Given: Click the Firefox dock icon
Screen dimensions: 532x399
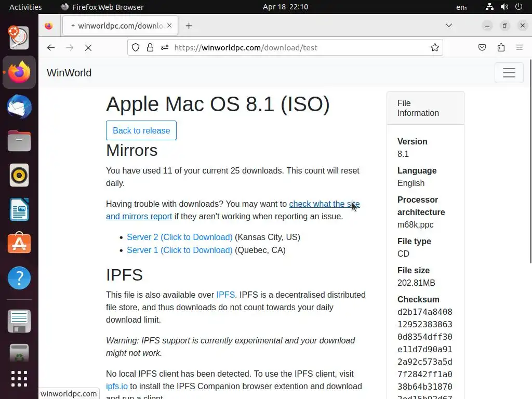Looking at the screenshot, I should 19,72.
